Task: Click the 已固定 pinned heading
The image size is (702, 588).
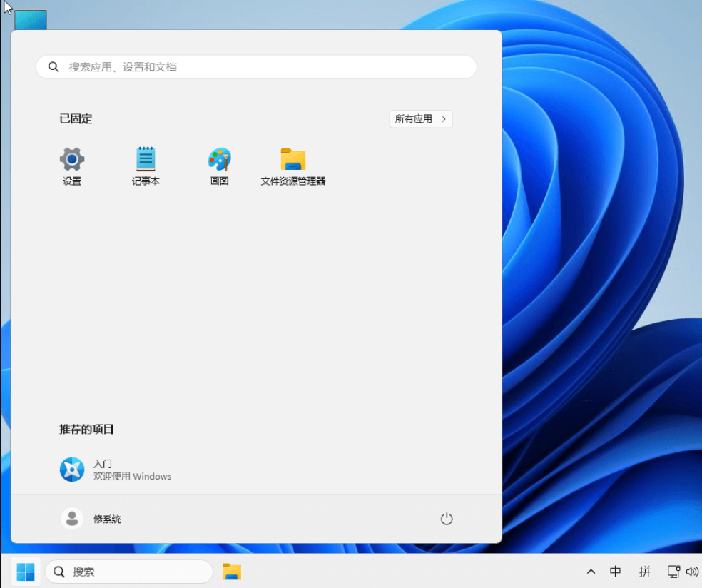Action: click(x=76, y=118)
